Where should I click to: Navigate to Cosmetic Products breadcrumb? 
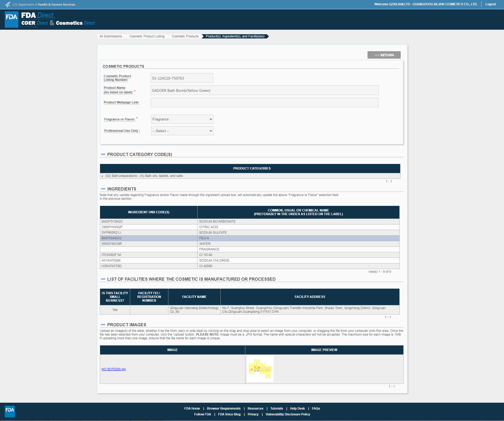(185, 36)
